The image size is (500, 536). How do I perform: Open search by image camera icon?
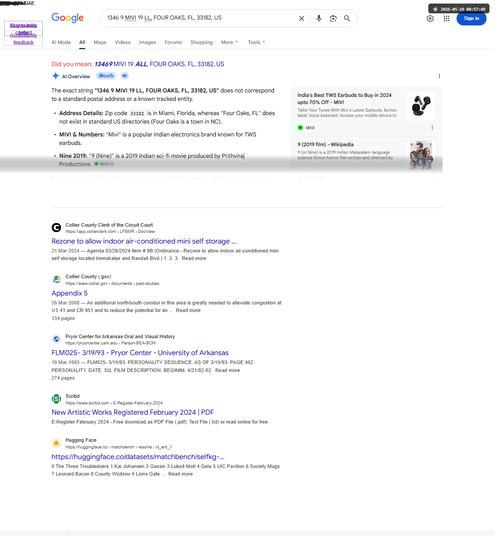point(333,18)
